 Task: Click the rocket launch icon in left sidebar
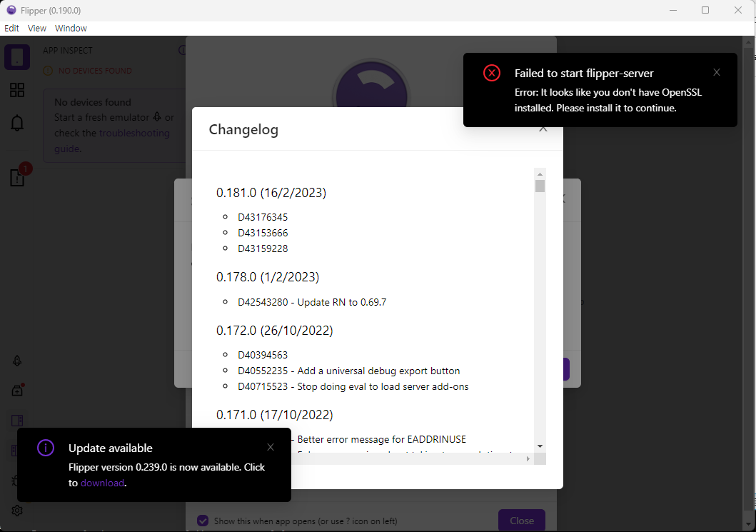(17, 361)
